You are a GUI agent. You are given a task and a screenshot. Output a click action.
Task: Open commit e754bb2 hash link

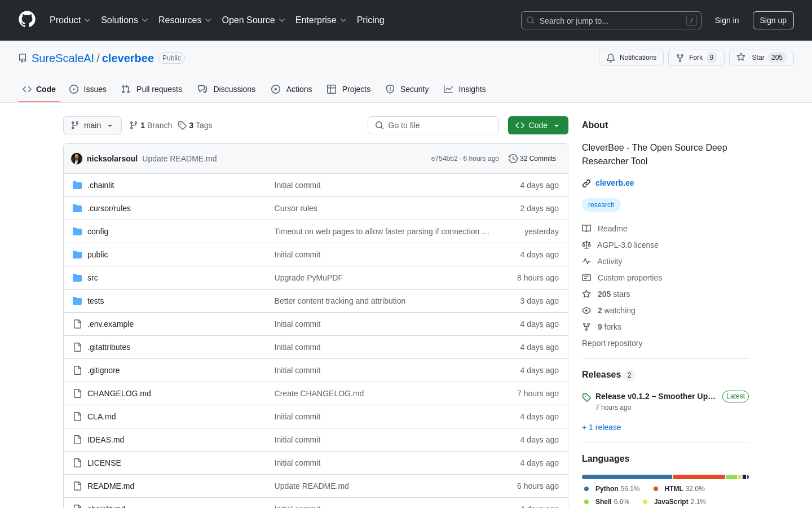(444, 159)
